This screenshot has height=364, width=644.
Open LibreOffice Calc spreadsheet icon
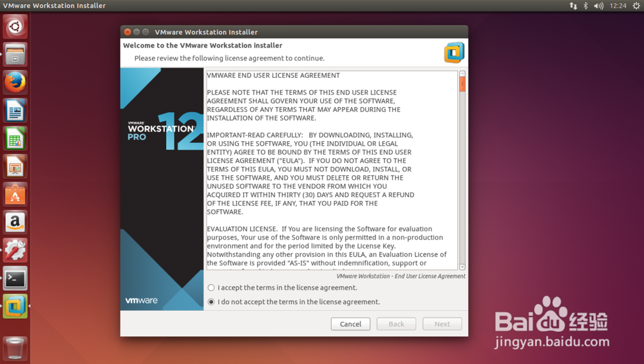coord(15,139)
